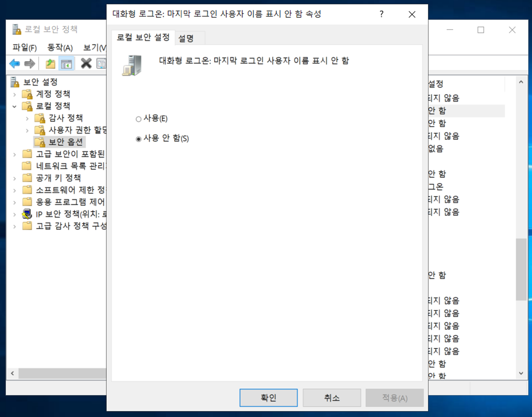The width and height of the screenshot is (532, 417).
Task: Click the up one level folder icon
Action: (x=50, y=64)
